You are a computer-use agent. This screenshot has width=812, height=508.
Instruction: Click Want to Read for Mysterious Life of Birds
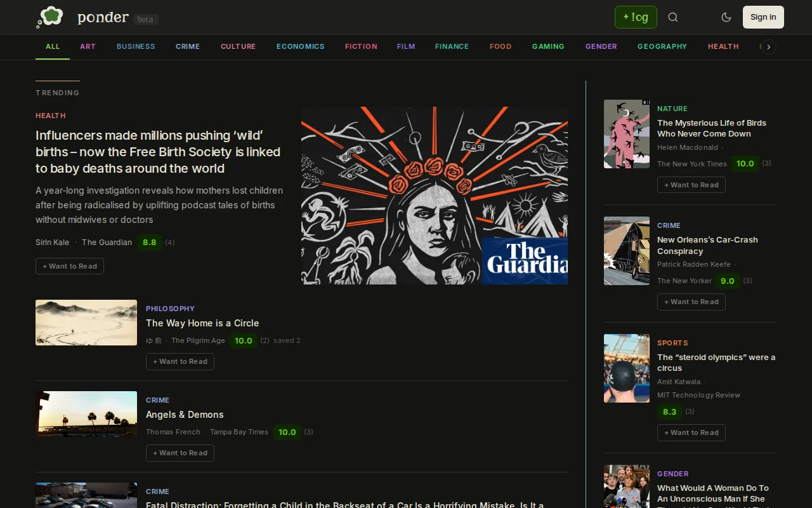point(691,185)
